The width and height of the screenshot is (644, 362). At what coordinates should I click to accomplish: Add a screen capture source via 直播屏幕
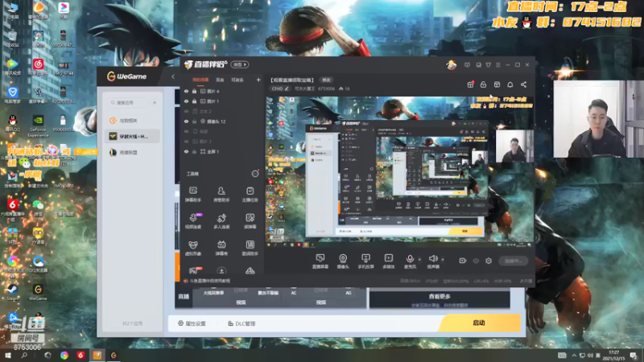point(320,261)
